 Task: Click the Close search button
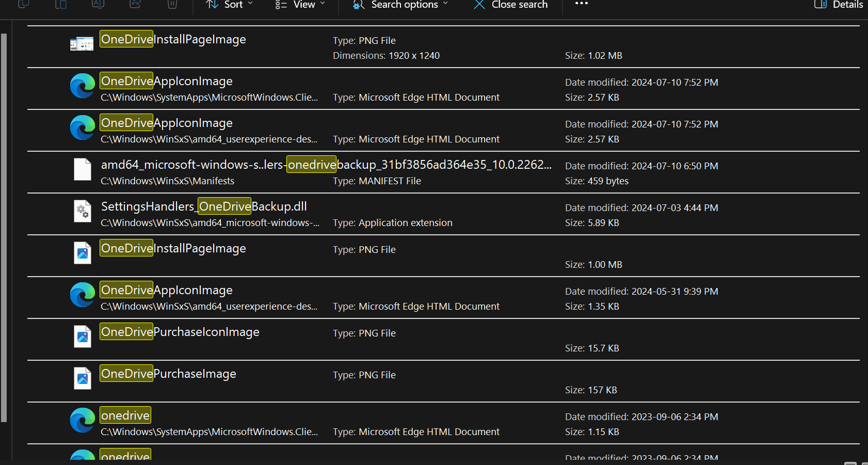pos(510,5)
